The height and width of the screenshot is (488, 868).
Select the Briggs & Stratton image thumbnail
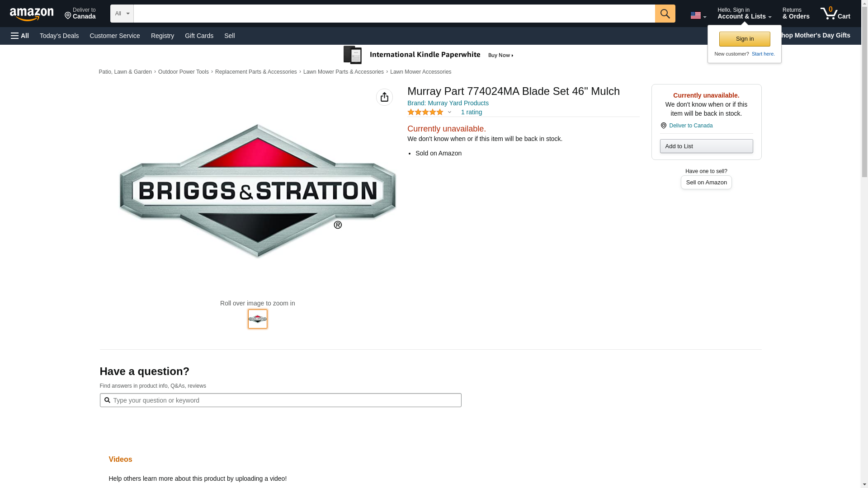(257, 319)
